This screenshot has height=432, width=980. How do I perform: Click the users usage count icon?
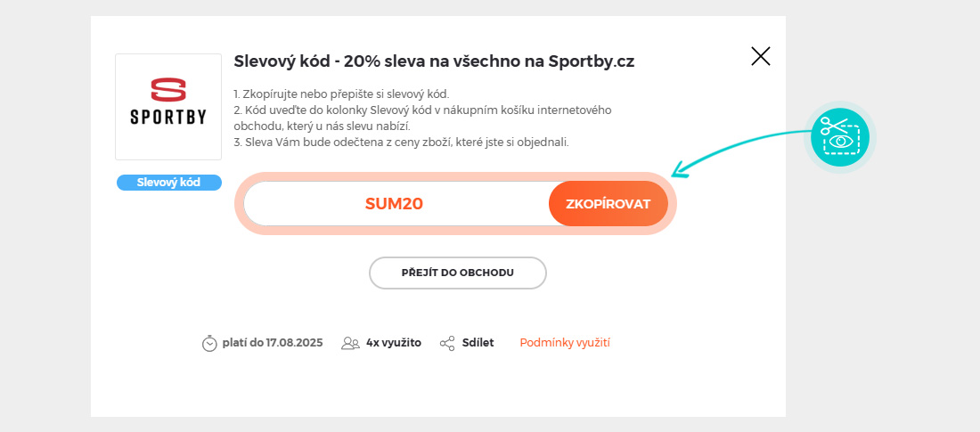350,343
